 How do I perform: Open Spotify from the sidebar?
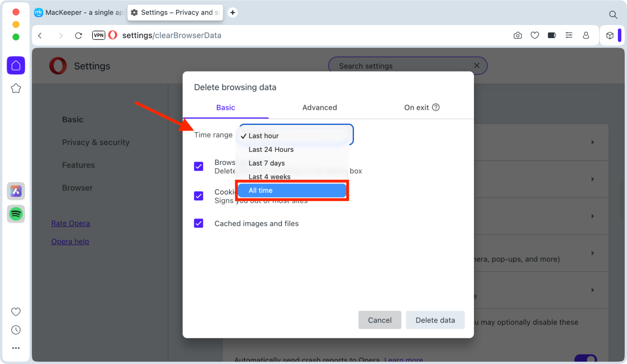click(x=16, y=214)
